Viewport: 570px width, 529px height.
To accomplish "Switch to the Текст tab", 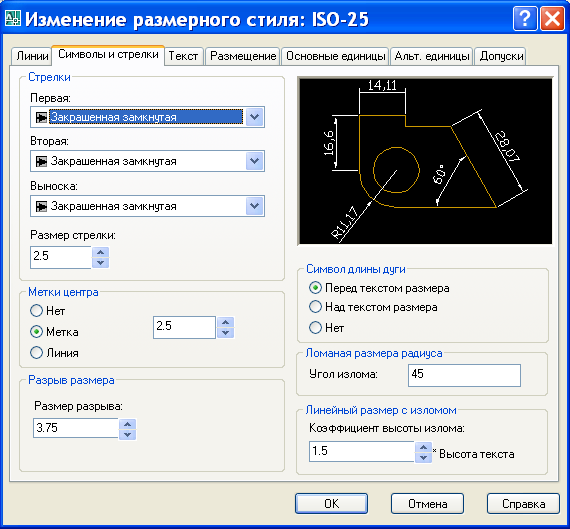I will pos(184,56).
